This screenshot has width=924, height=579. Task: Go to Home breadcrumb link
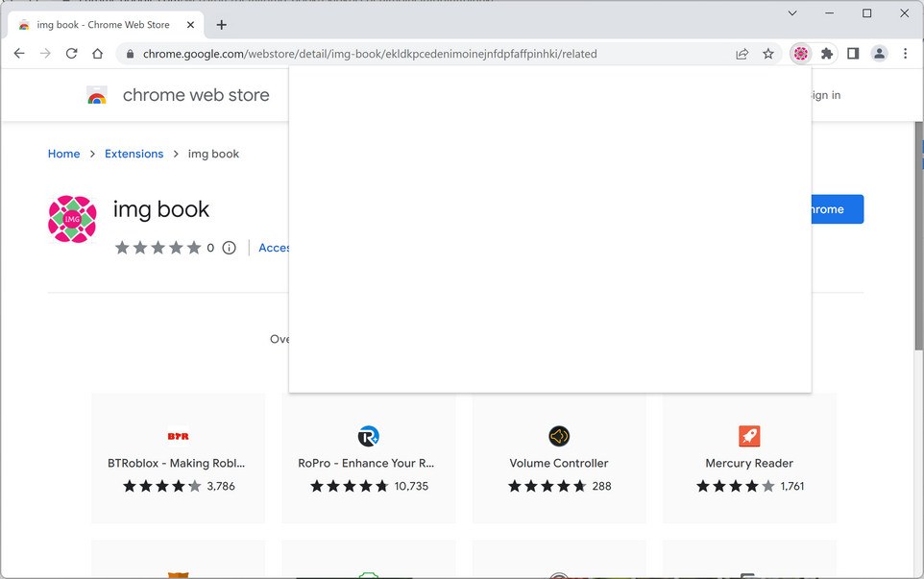coord(63,154)
